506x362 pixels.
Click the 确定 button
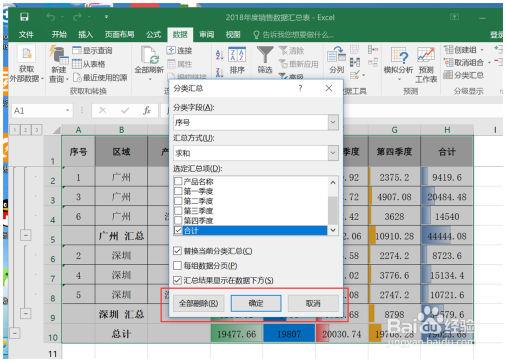click(256, 303)
